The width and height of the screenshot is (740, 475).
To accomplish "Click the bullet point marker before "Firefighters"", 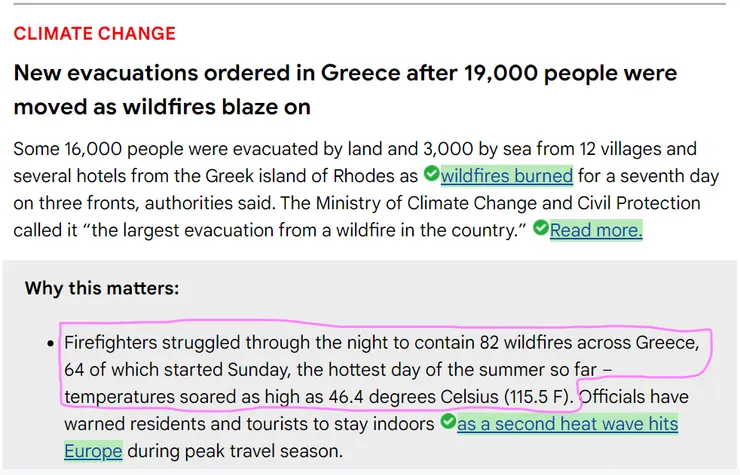I will click(x=50, y=343).
